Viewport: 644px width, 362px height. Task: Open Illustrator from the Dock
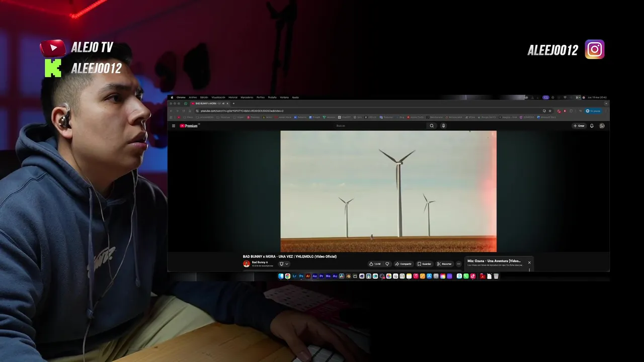pyautogui.click(x=308, y=276)
